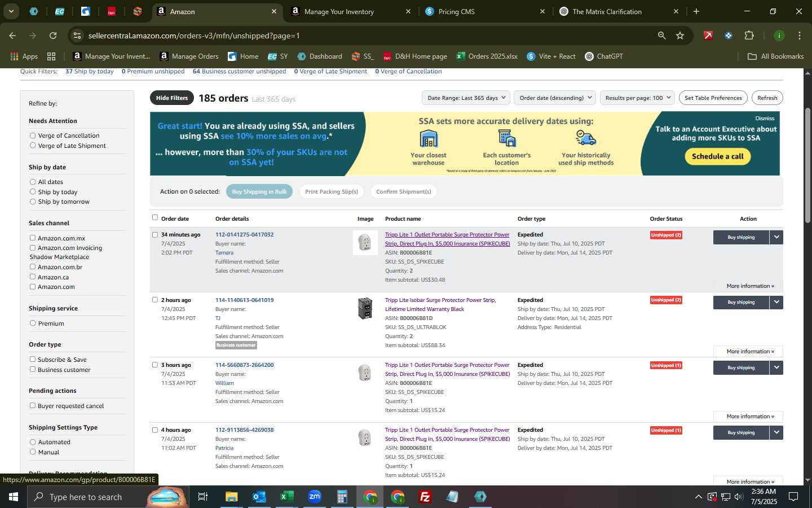Expand Buy shipping arrow for order 114-5660873-2664200
The height and width of the screenshot is (508, 812).
point(776,367)
